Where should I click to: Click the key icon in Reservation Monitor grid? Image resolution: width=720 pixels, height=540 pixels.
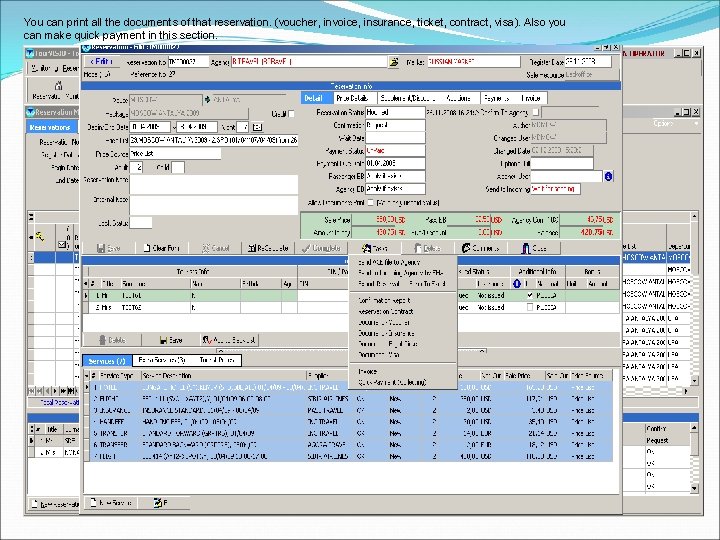(41, 237)
